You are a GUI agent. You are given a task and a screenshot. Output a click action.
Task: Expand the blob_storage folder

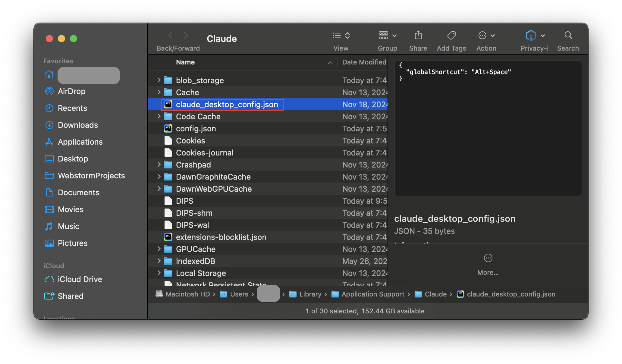point(159,80)
